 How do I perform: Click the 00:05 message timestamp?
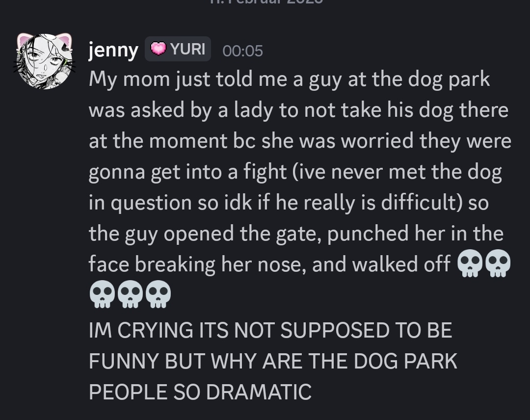(x=242, y=51)
